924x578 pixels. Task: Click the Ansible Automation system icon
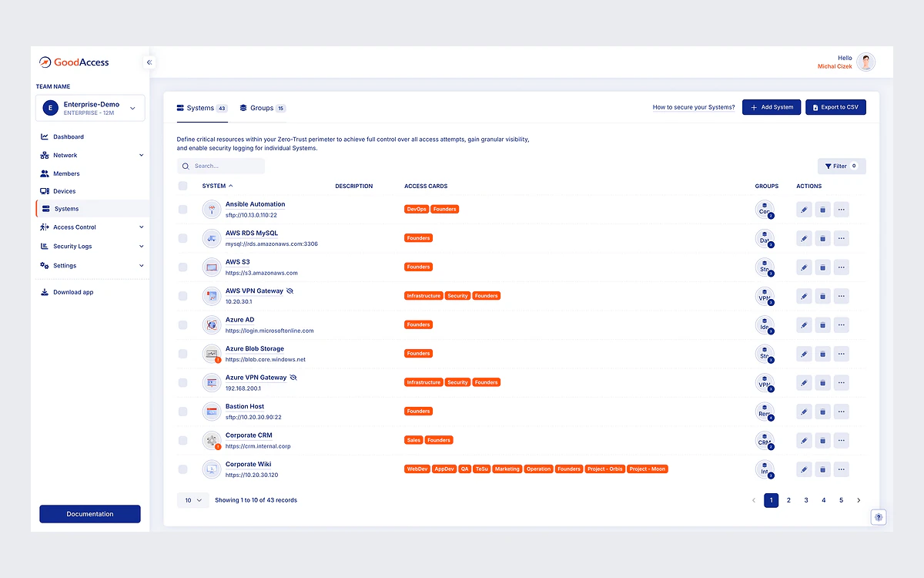pos(211,209)
